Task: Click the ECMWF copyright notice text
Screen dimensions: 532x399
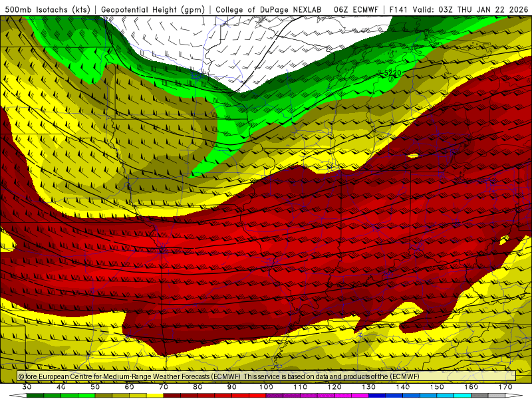Action: [219, 376]
